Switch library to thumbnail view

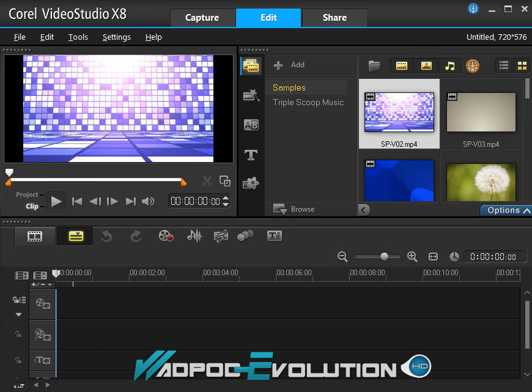pyautogui.click(x=522, y=65)
